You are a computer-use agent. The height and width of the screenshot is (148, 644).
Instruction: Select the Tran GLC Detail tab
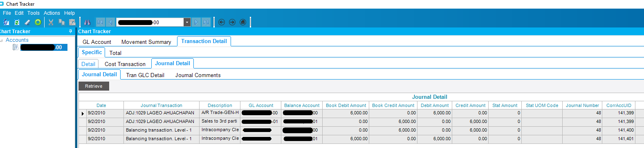click(x=145, y=75)
